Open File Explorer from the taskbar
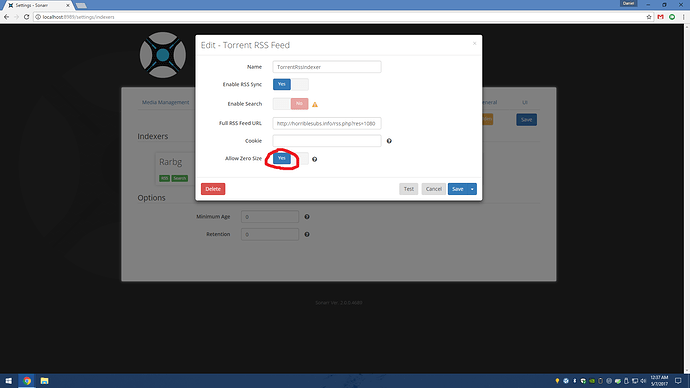 (44, 381)
